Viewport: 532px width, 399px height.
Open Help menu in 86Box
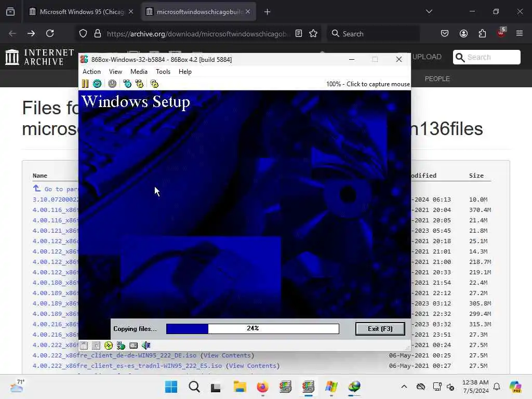185,72
